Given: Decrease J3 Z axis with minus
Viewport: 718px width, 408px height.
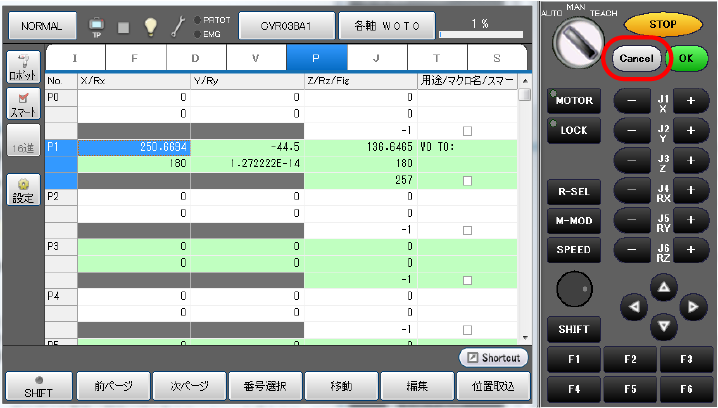Looking at the screenshot, I should pyautogui.click(x=632, y=159).
